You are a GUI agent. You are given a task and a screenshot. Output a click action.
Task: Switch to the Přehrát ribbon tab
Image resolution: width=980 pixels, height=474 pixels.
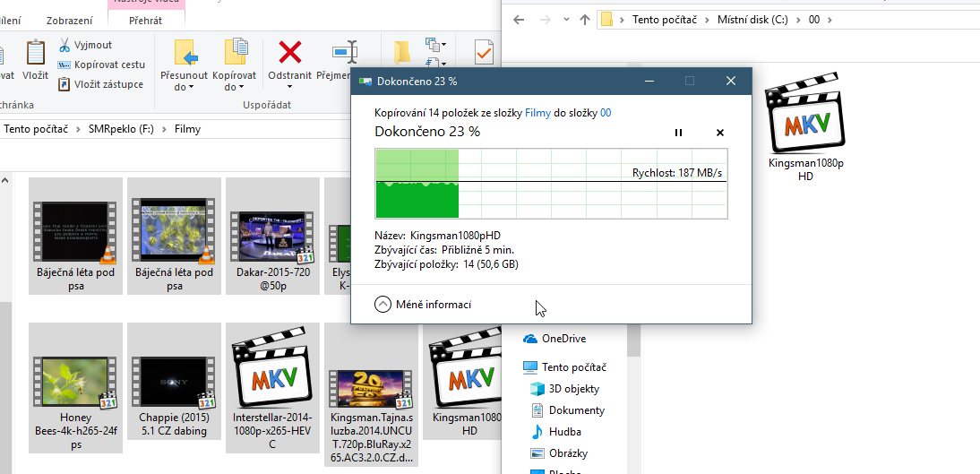click(146, 21)
